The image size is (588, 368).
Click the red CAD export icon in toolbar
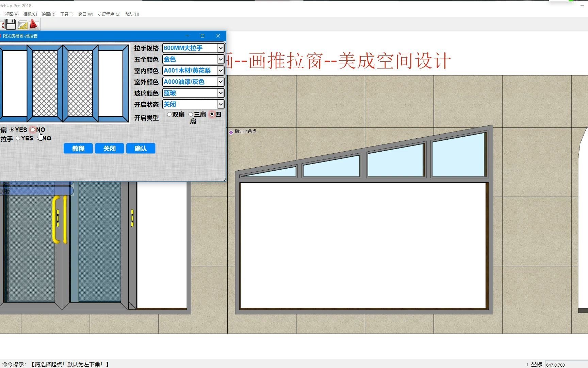[x=33, y=24]
